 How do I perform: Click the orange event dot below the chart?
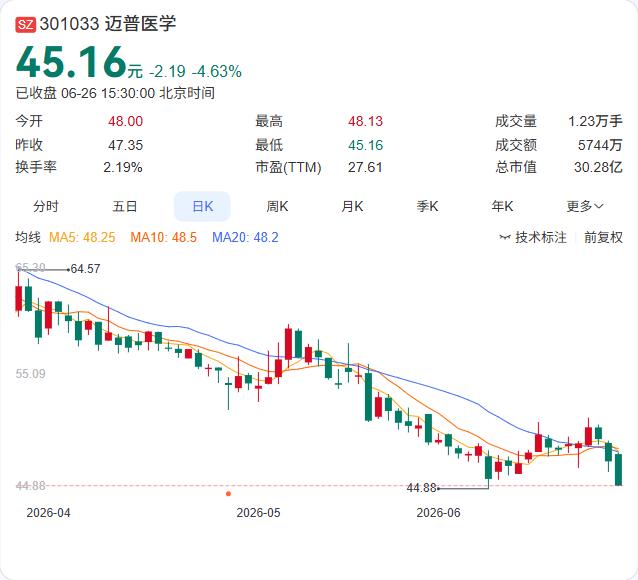tap(228, 494)
